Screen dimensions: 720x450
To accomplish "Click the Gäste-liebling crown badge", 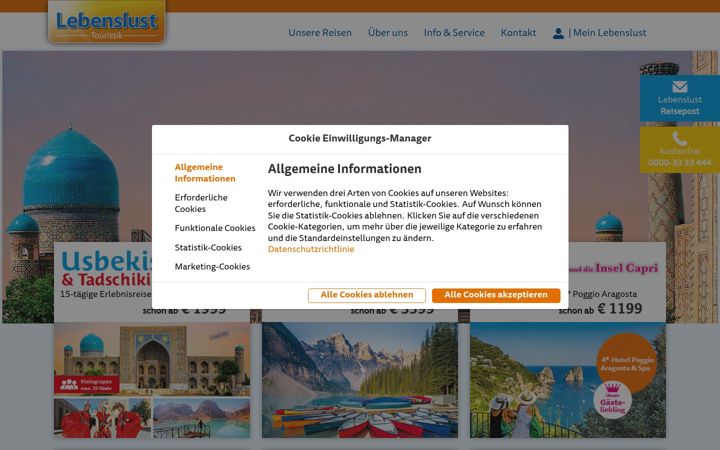I will (613, 399).
